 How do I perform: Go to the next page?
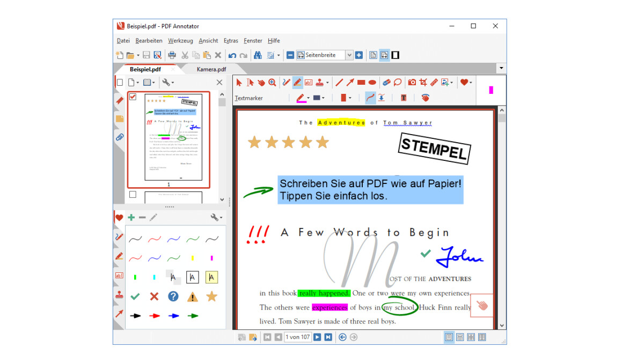click(317, 337)
